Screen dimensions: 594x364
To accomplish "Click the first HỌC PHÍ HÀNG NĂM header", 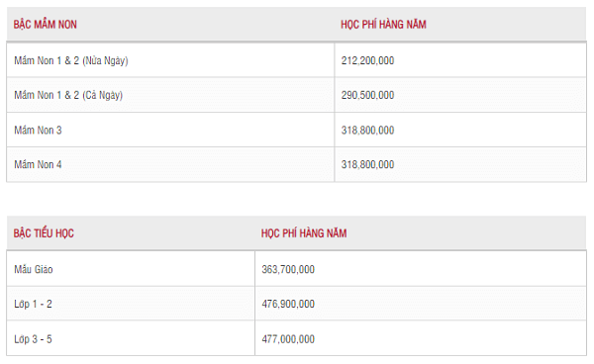I will tap(383, 25).
